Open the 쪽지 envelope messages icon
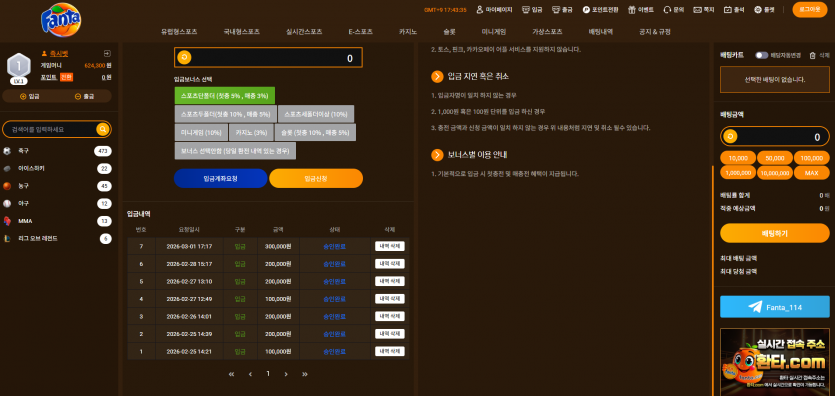The height and width of the screenshot is (396, 835). pos(697,10)
